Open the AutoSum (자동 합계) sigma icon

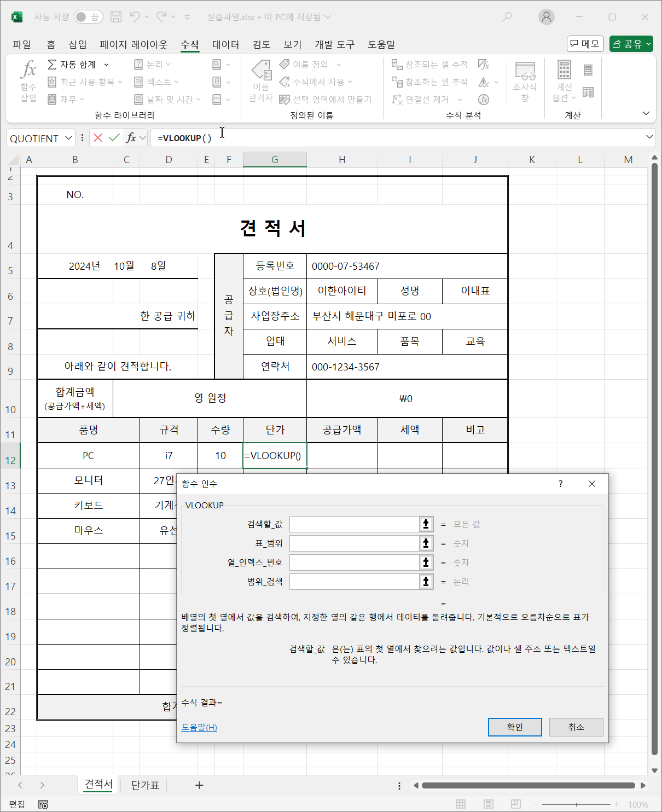[x=52, y=65]
